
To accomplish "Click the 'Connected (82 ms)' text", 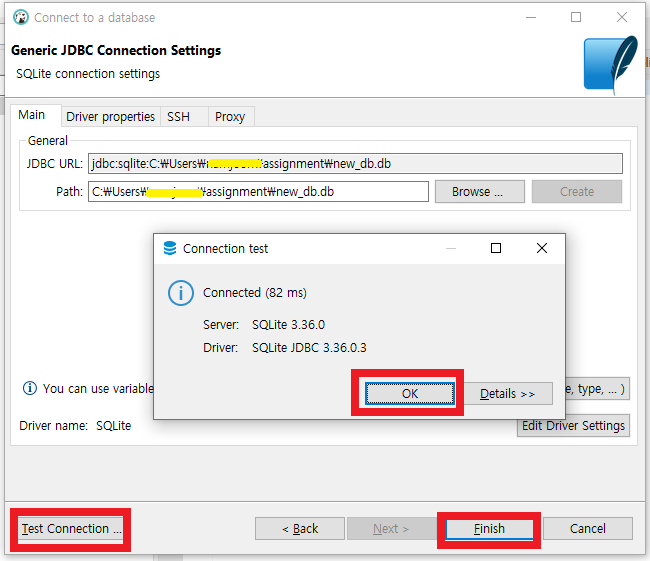I will [255, 293].
